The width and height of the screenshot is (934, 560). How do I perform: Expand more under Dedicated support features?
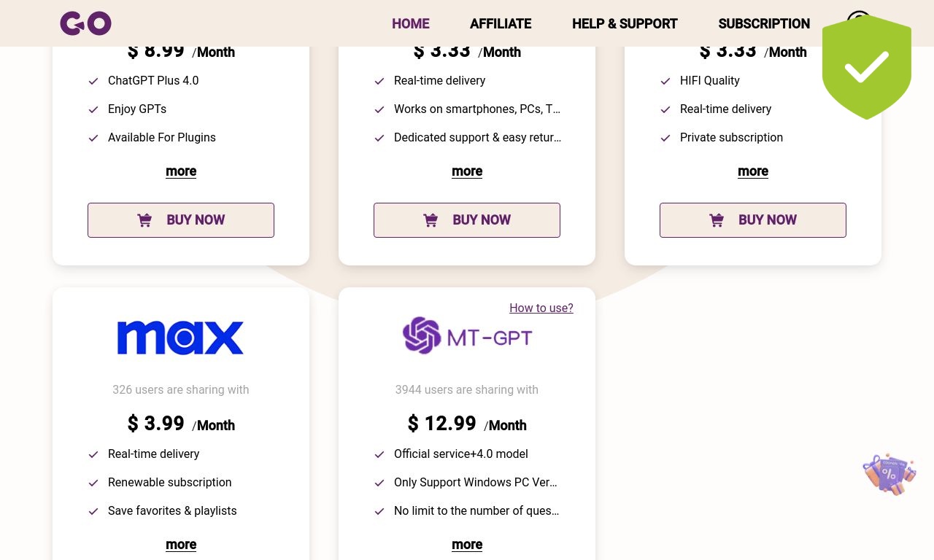467,171
